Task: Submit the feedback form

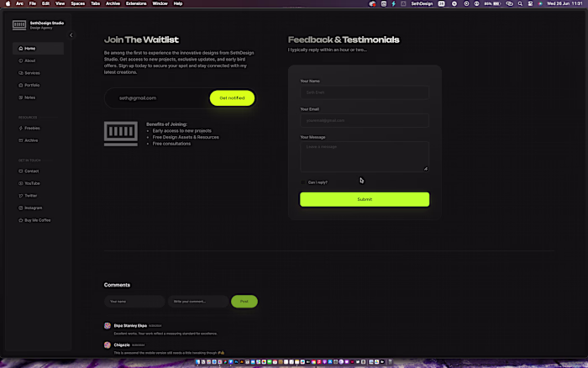Action: pos(365,199)
